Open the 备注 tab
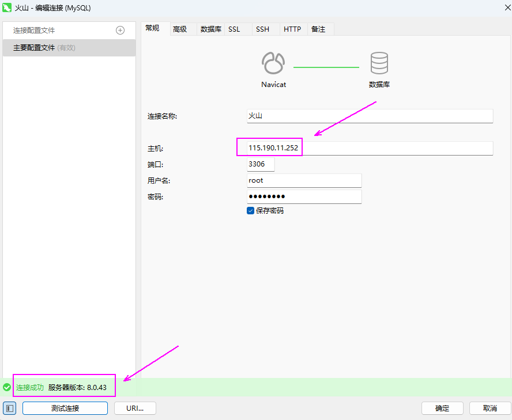Viewport: 512px width, 420px height. (318, 29)
